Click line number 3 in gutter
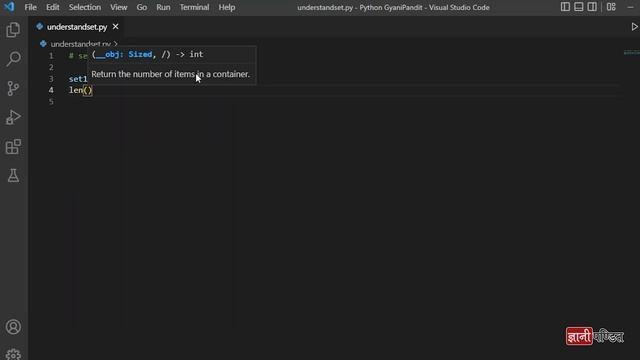Viewport: 640px width, 360px height. point(51,78)
